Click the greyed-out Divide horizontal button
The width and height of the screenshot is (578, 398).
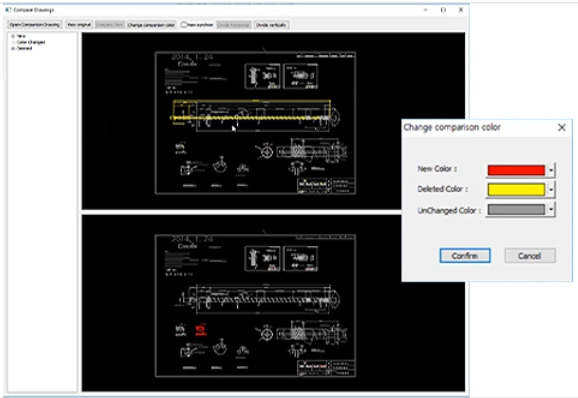(x=234, y=25)
